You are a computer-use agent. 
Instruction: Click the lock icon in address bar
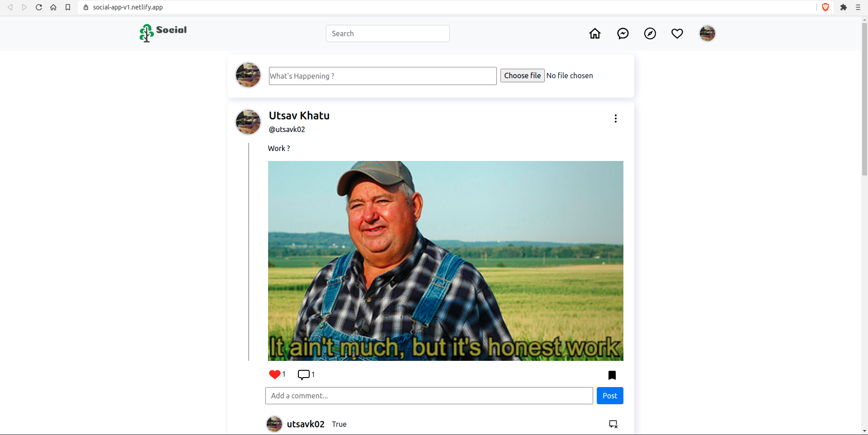tap(86, 7)
